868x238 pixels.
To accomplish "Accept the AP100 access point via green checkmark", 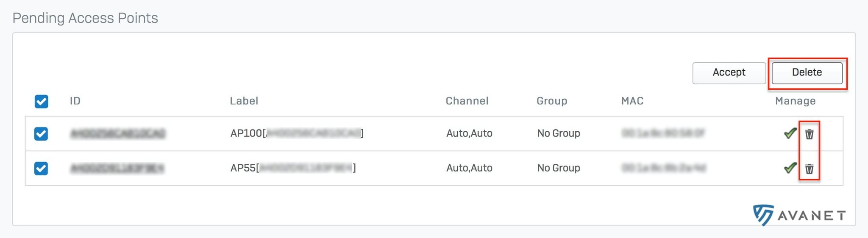I will [790, 133].
